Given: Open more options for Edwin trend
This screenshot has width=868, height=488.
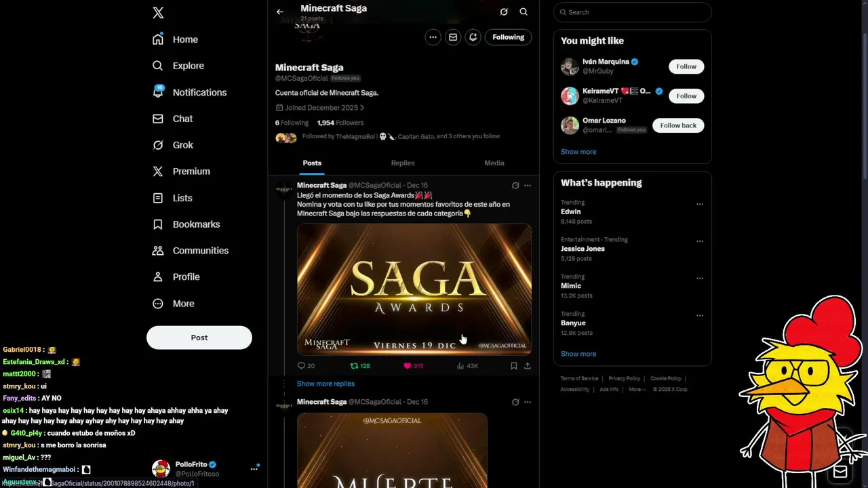Looking at the screenshot, I should [700, 204].
